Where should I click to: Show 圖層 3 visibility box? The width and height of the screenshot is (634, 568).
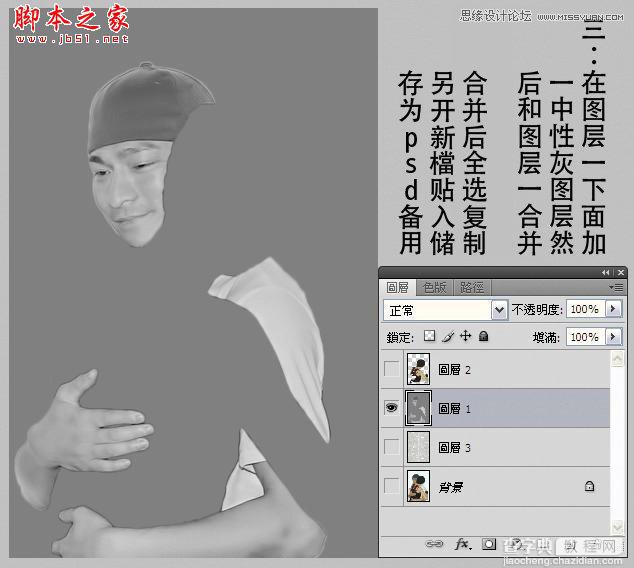point(391,447)
